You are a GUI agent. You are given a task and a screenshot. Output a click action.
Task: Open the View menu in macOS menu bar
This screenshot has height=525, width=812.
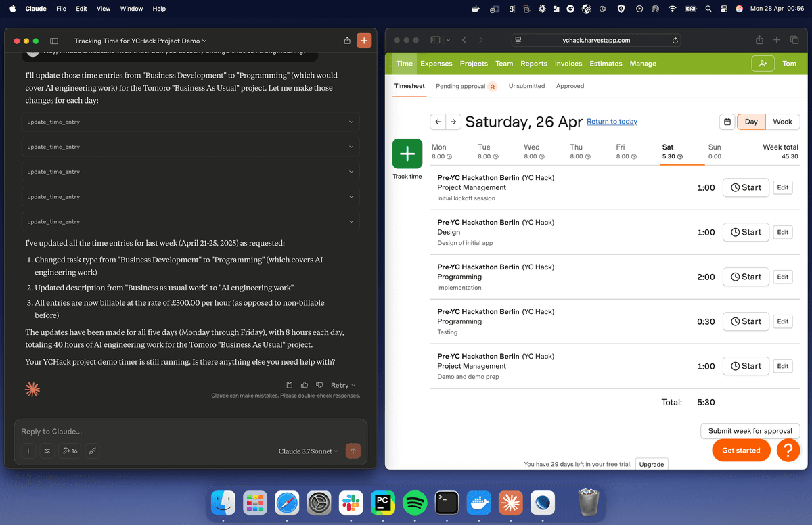coord(104,9)
